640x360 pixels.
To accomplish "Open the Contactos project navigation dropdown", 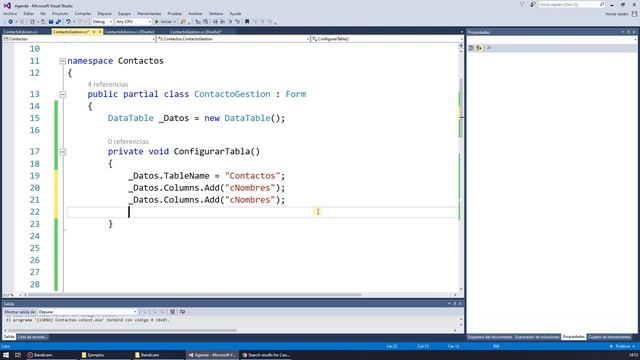I will click(x=79, y=39).
